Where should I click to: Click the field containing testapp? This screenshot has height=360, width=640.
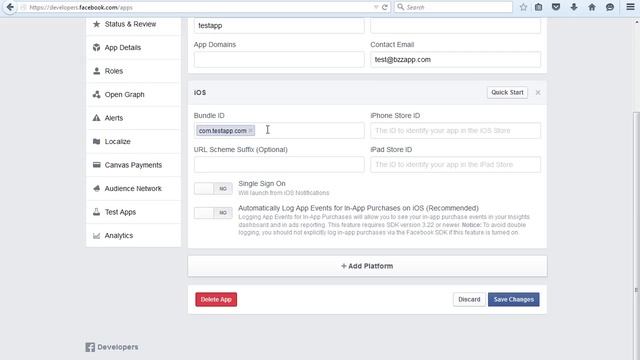tap(279, 25)
